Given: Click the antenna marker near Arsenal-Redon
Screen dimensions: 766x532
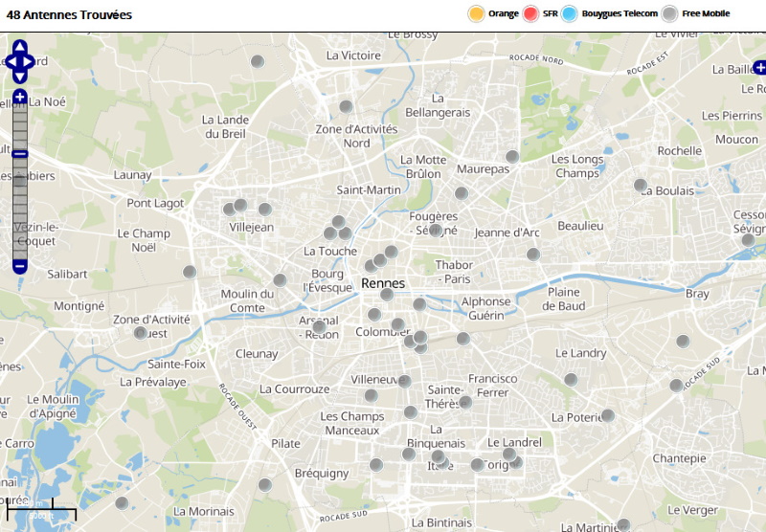Looking at the screenshot, I should click(319, 327).
